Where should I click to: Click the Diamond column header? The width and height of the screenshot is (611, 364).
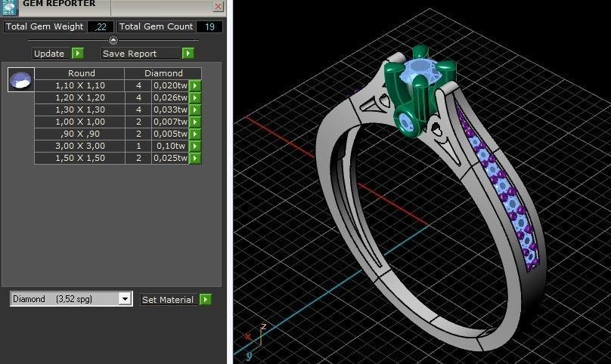pos(163,73)
